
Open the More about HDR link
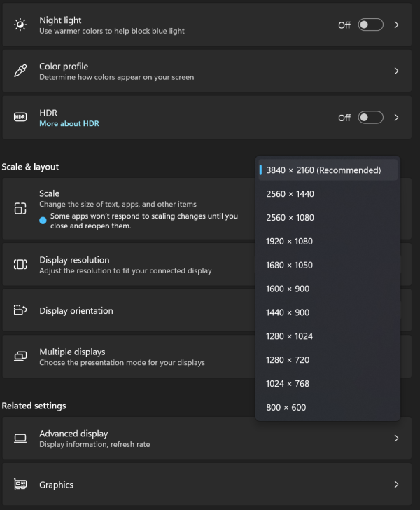(69, 123)
